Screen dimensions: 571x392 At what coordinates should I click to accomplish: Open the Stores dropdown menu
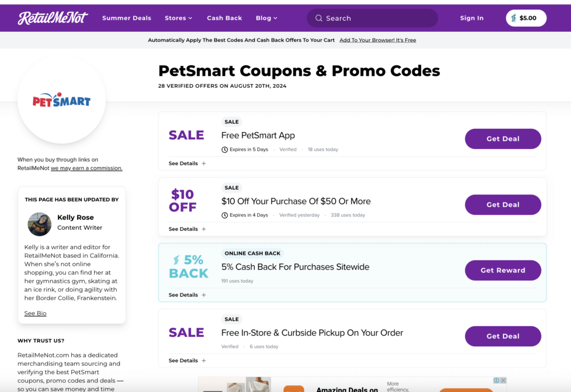point(178,18)
